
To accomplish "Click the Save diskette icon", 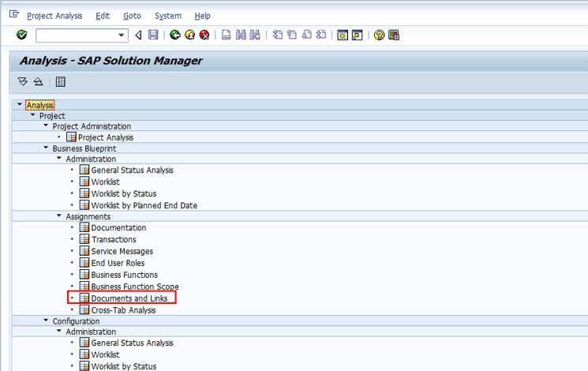I will click(153, 35).
